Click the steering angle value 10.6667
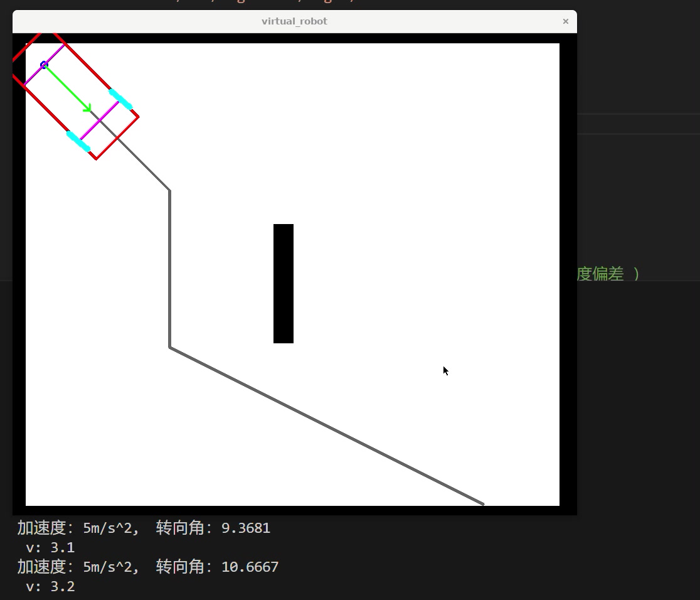The image size is (700, 600). pos(250,567)
